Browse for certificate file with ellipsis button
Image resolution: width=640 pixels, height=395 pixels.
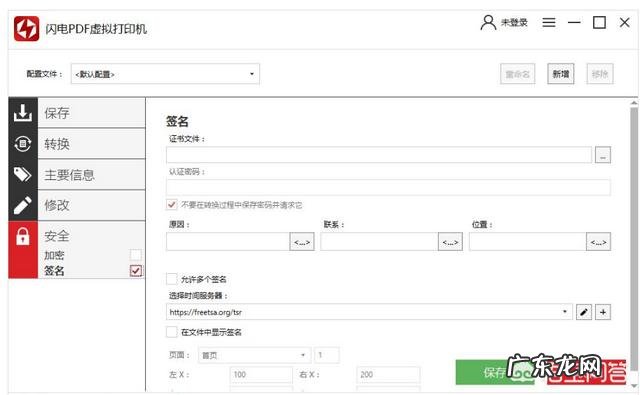point(603,155)
